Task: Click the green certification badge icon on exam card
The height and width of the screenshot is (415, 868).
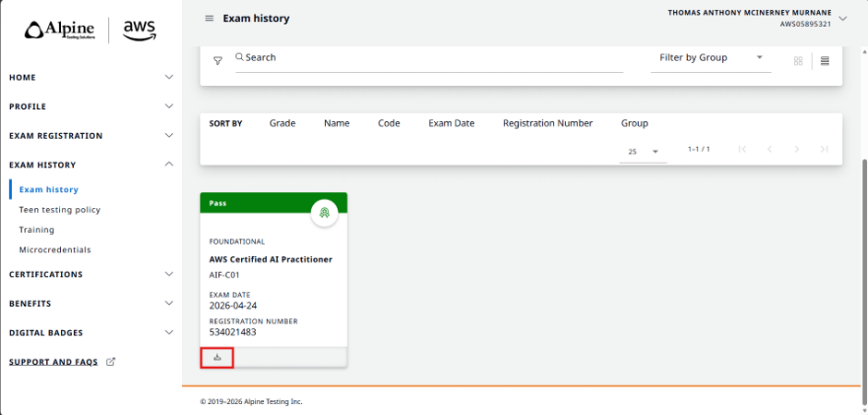Action: tap(324, 213)
